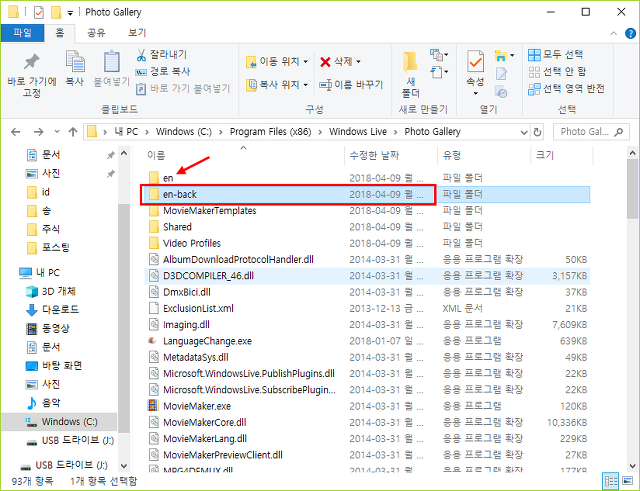This screenshot has width=640, height=491.
Task: Pin to Quick Access (바로 가기에 고정)
Action: click(x=31, y=75)
